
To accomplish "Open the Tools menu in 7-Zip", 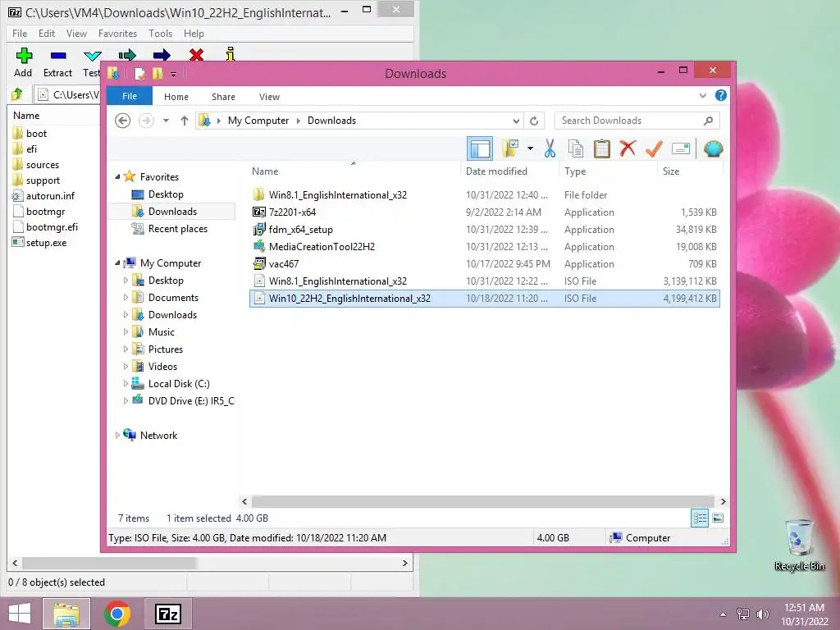I will point(160,33).
